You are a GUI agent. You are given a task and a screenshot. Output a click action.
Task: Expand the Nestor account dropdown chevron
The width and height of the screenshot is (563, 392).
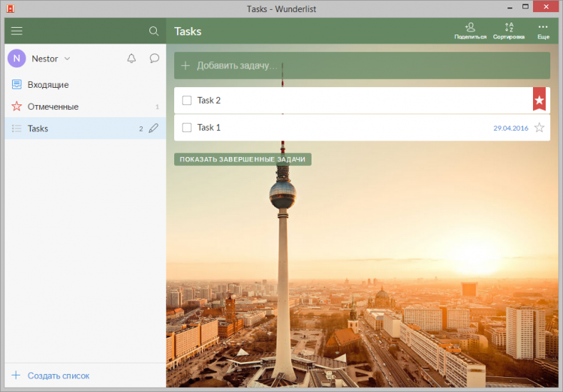(x=67, y=59)
